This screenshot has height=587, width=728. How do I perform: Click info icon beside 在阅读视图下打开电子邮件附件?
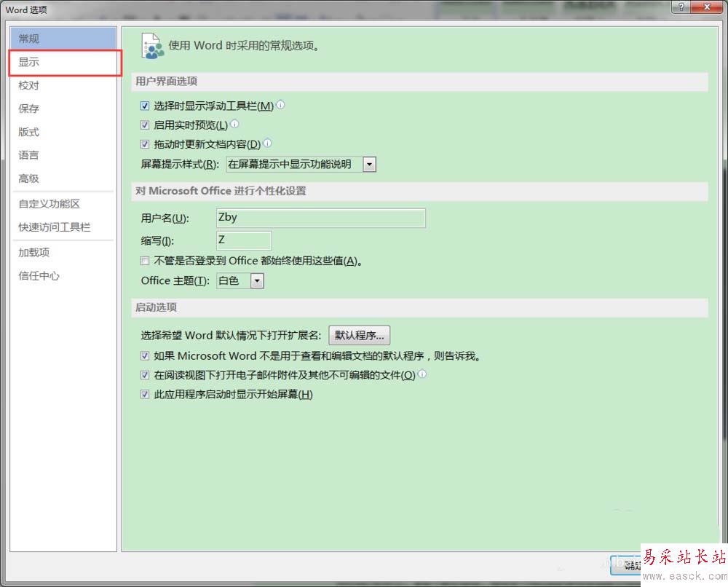pyautogui.click(x=422, y=374)
